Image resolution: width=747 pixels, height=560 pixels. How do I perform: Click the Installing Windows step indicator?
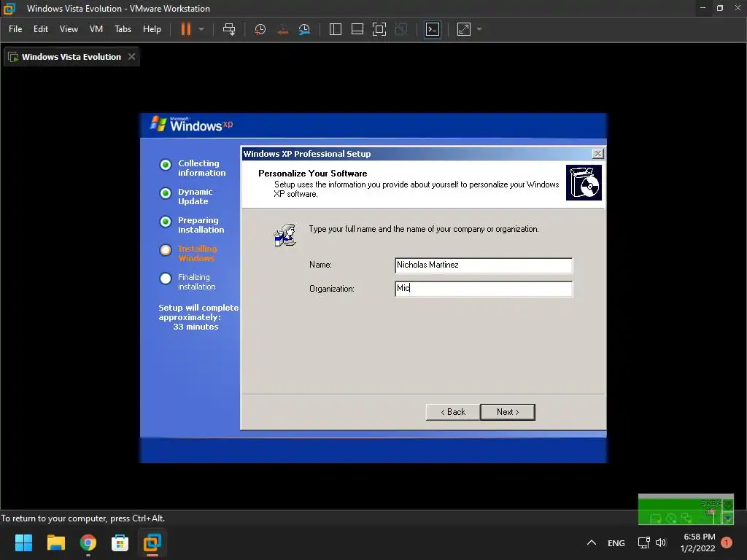(166, 250)
